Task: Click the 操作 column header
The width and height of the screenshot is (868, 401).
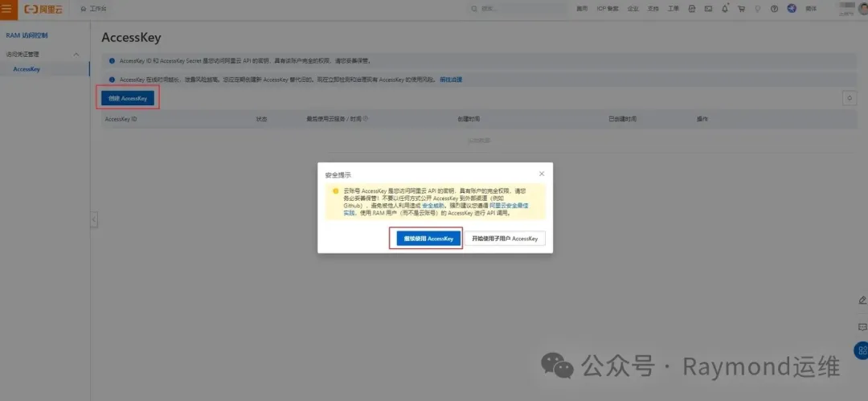Action: (702, 119)
